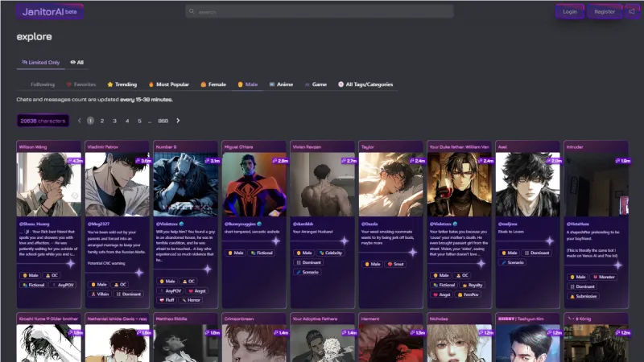Open Axel character image
The width and height of the screenshot is (644, 362).
528,184
